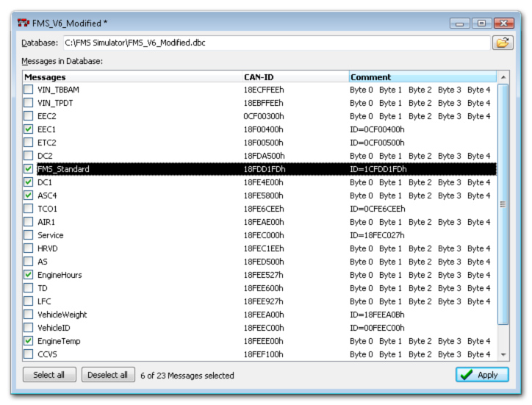Click the comment ID=0CF00500h
532x405 pixels.
[377, 143]
